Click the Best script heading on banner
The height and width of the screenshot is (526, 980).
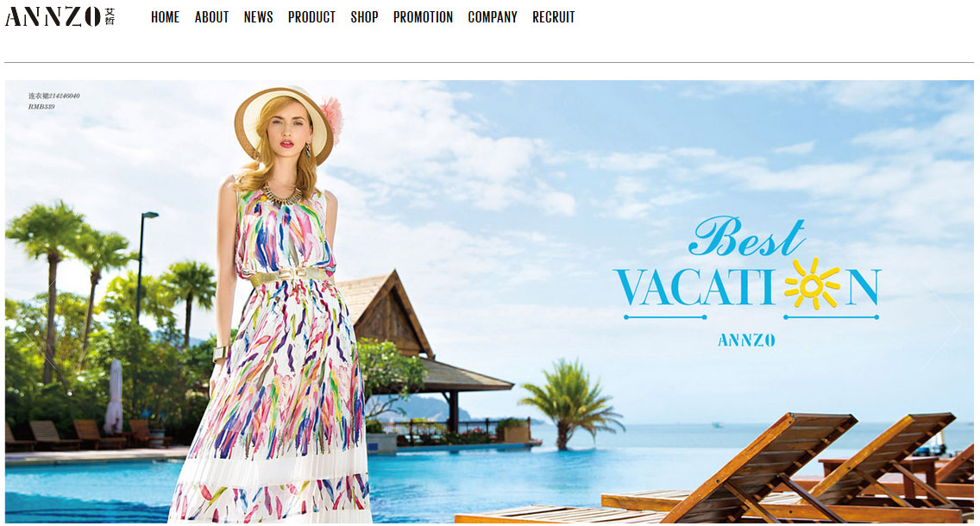pos(747,236)
